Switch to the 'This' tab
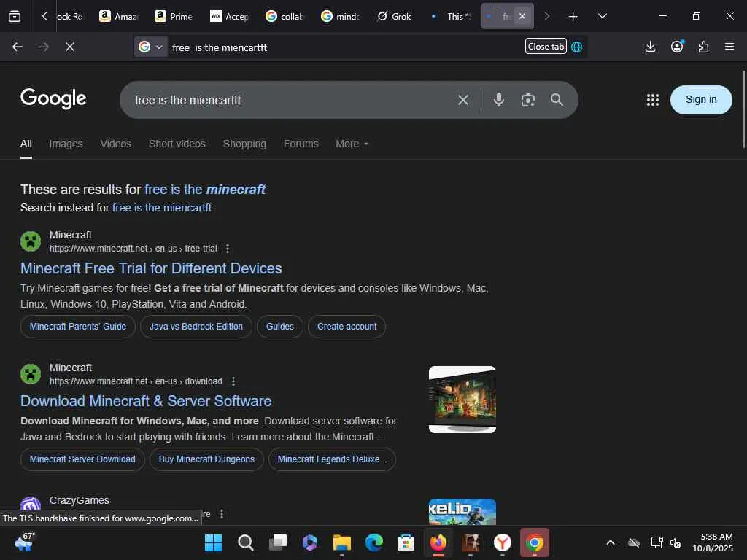 (451, 16)
